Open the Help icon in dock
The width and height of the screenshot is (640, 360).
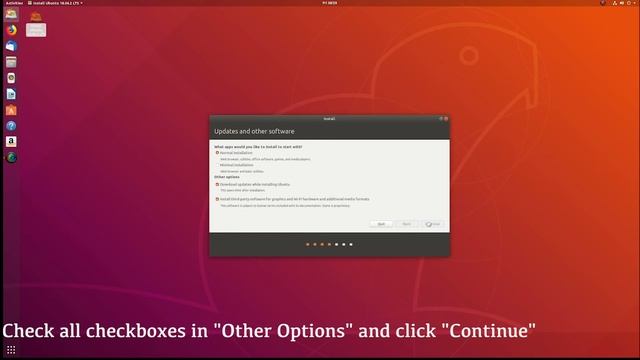(x=11, y=126)
